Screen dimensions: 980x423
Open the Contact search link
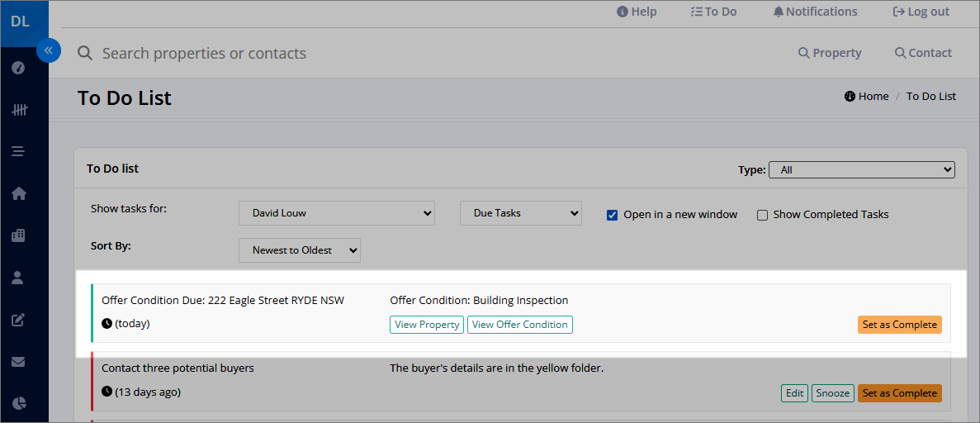pyautogui.click(x=924, y=53)
